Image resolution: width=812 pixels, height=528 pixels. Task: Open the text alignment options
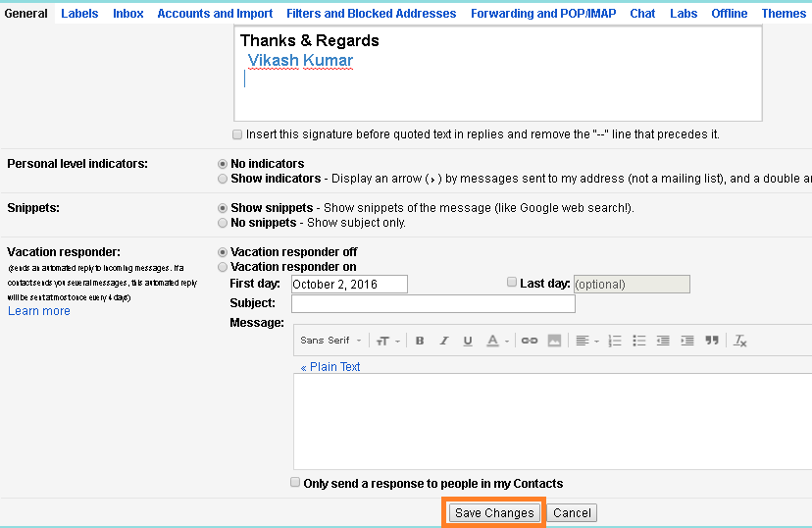click(587, 341)
